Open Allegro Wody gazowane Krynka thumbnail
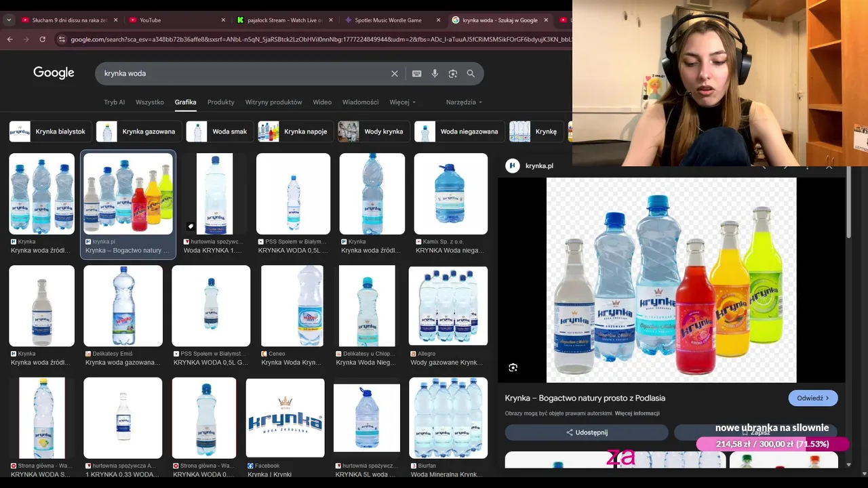This screenshot has height=488, width=868. [x=448, y=306]
